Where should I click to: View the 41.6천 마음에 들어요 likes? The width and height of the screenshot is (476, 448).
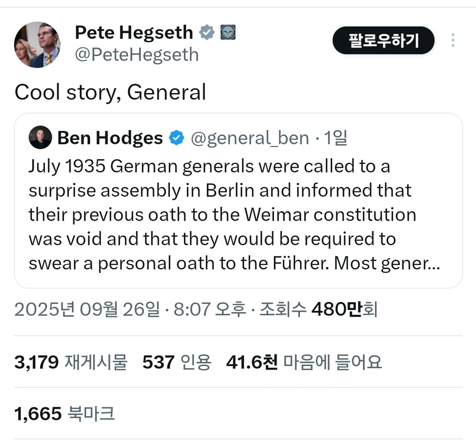tap(304, 362)
